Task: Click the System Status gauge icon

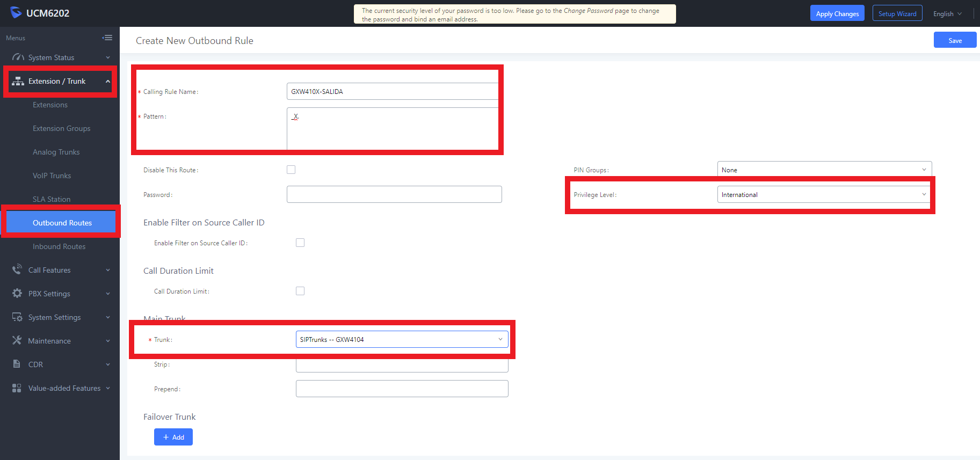Action: (18, 57)
